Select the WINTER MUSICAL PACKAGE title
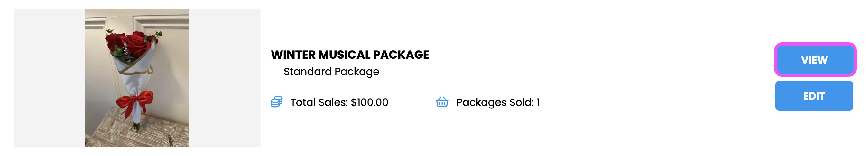Viewport: 868px width, 156px height. tap(350, 55)
